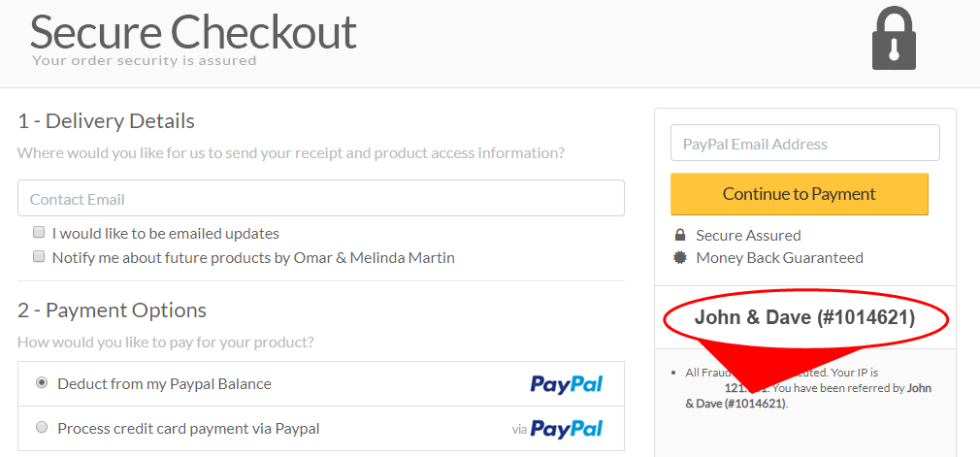This screenshot has width=980, height=457.
Task: Enable the emailed updates checkbox
Action: [39, 233]
